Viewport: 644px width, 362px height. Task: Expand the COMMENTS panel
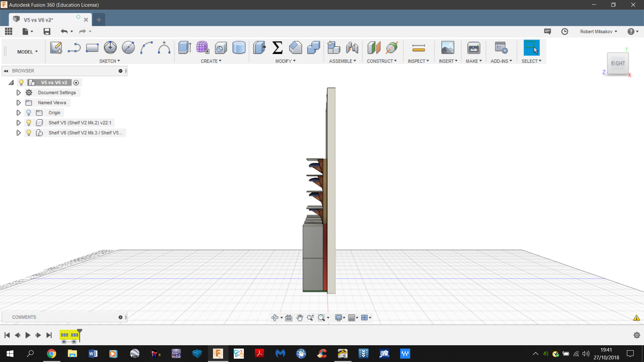click(120, 317)
